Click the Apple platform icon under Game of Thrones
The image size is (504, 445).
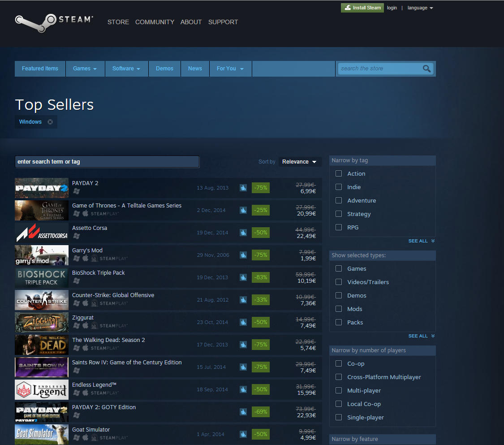(x=85, y=213)
